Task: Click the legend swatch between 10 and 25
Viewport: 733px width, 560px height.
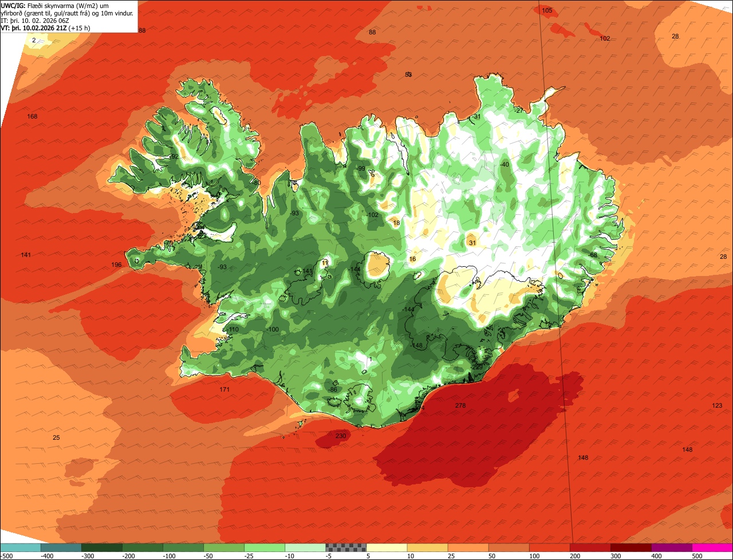Action: [427, 547]
